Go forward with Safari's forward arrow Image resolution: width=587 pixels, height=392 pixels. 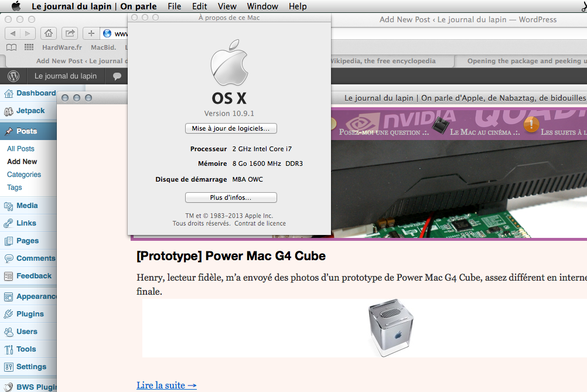[x=28, y=33]
